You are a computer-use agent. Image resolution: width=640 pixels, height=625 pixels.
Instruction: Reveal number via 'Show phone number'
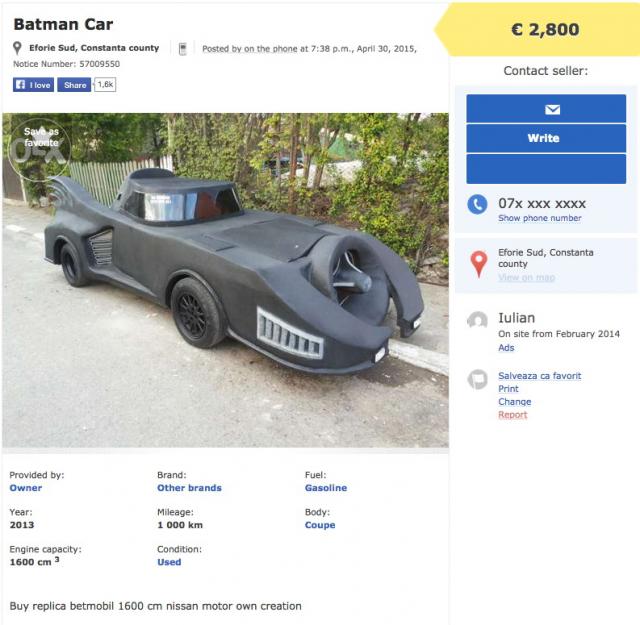(539, 218)
